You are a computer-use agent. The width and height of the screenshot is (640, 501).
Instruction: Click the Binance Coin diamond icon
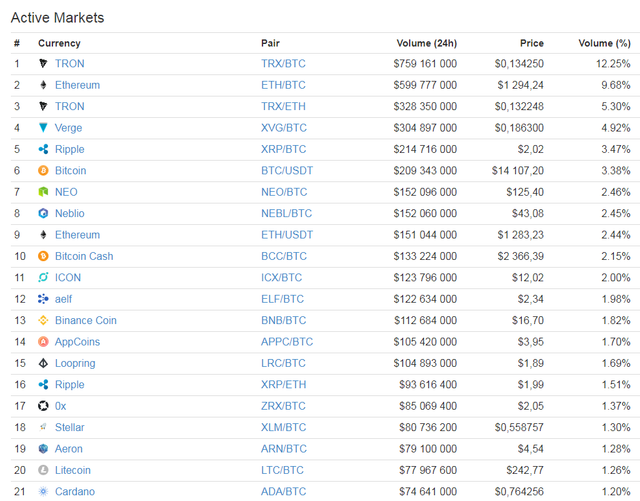coord(43,321)
